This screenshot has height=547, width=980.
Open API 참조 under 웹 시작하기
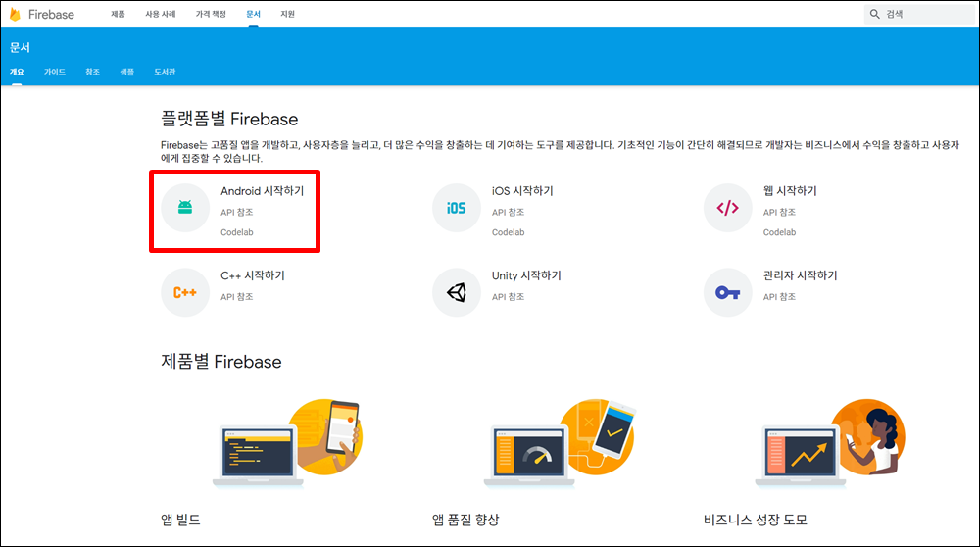tap(779, 213)
